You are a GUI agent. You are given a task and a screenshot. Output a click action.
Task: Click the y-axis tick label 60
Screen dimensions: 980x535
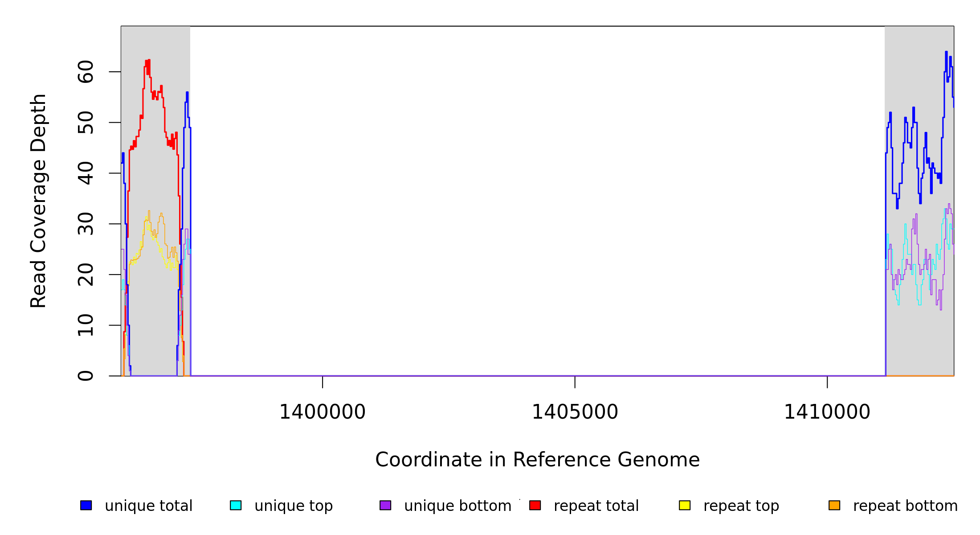(x=86, y=72)
